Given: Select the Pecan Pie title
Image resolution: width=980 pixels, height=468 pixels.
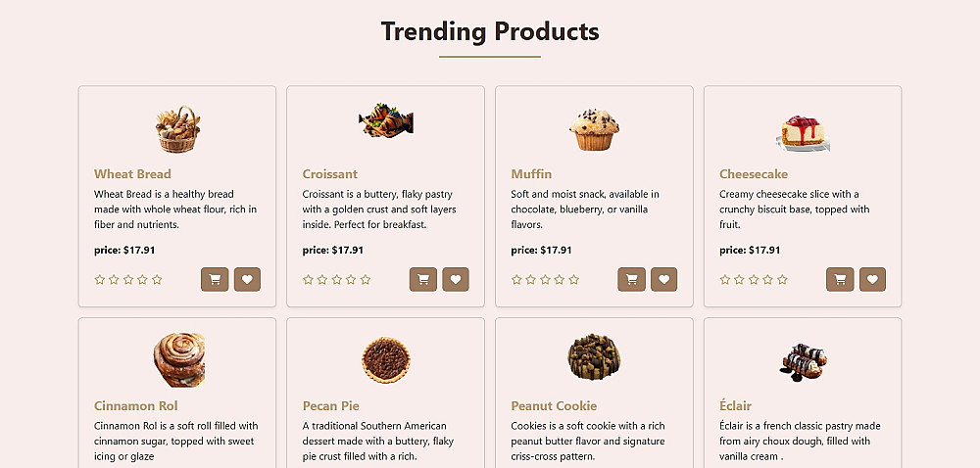Looking at the screenshot, I should 330,405.
